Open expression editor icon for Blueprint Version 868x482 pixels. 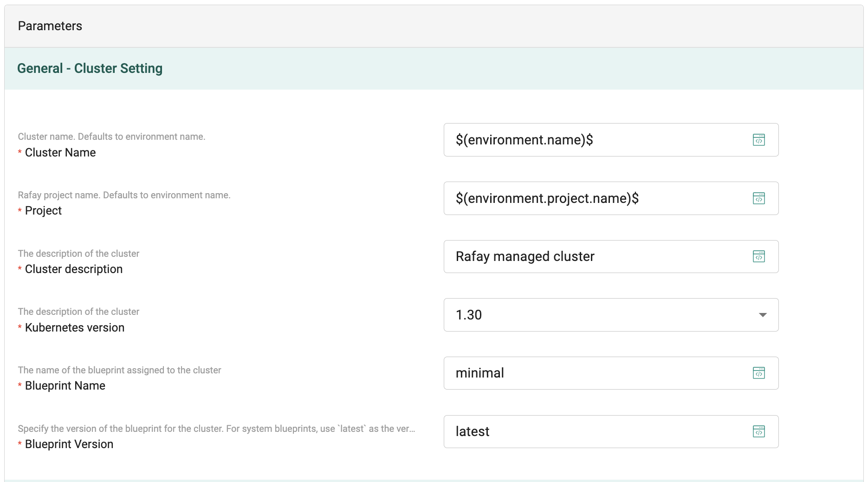(x=759, y=431)
